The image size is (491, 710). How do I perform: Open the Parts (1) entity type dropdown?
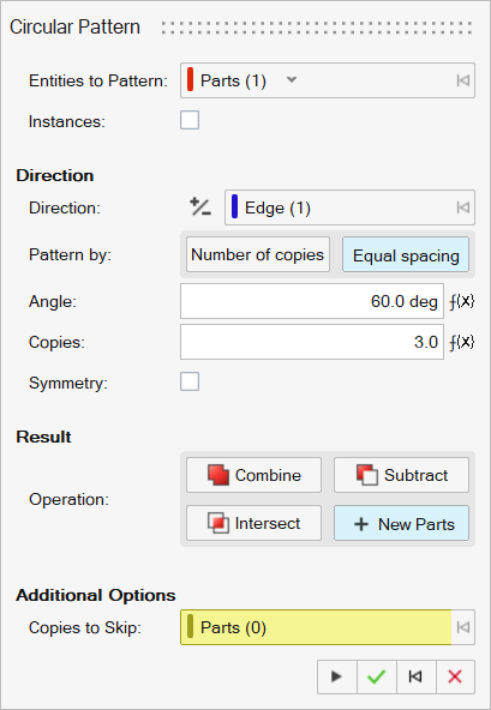292,80
